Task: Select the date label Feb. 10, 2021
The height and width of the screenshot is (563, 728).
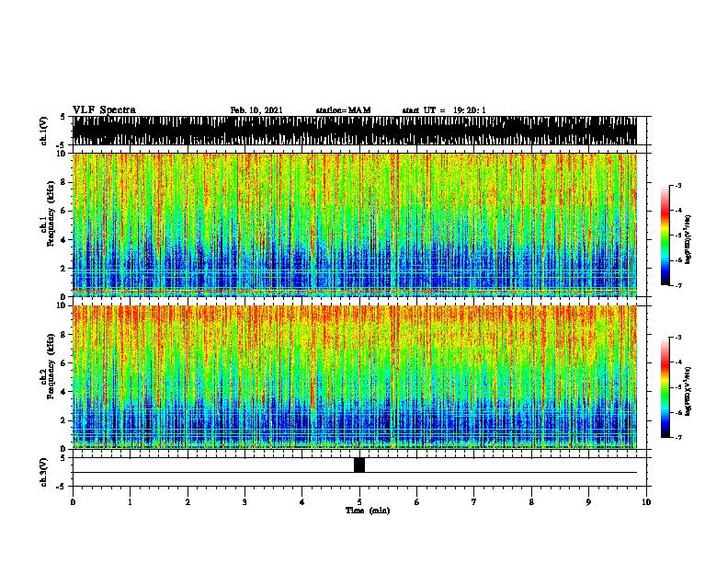Action: (256, 110)
